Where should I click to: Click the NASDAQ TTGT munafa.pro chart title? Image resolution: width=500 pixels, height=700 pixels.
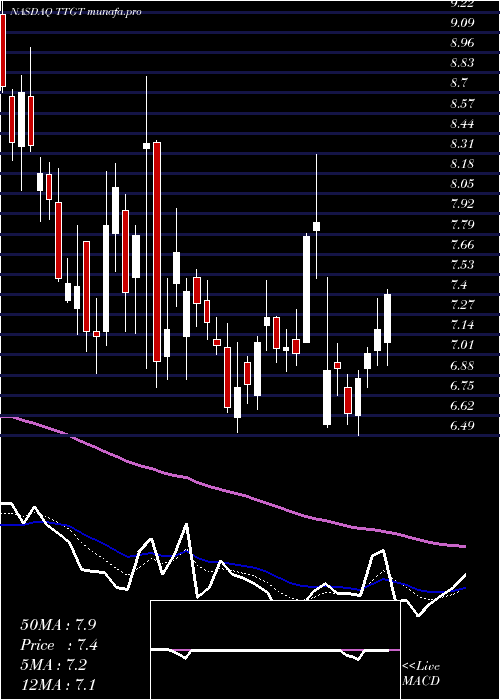75,12
